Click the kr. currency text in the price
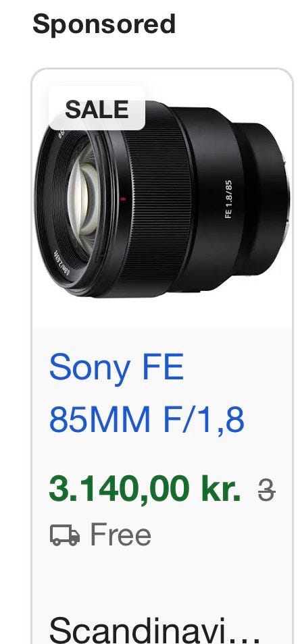Image resolution: width=298 pixels, height=644 pixels. coord(220,489)
